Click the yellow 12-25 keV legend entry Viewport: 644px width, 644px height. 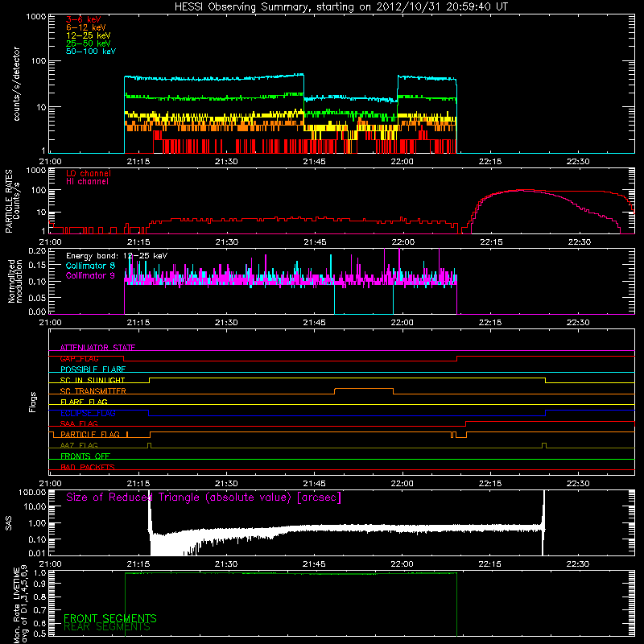click(x=89, y=35)
